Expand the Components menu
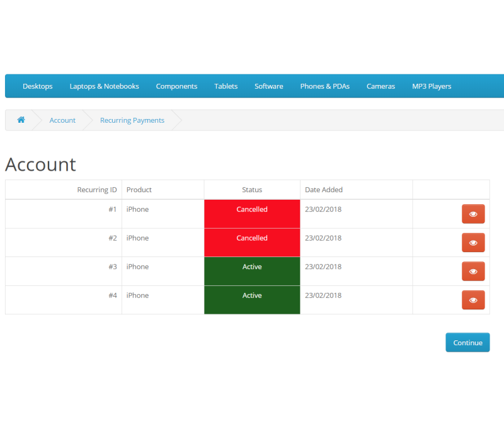This screenshot has height=441, width=504. click(176, 86)
